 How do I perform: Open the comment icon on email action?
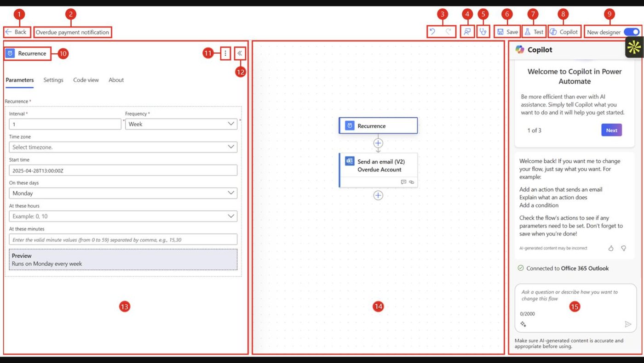coord(403,182)
